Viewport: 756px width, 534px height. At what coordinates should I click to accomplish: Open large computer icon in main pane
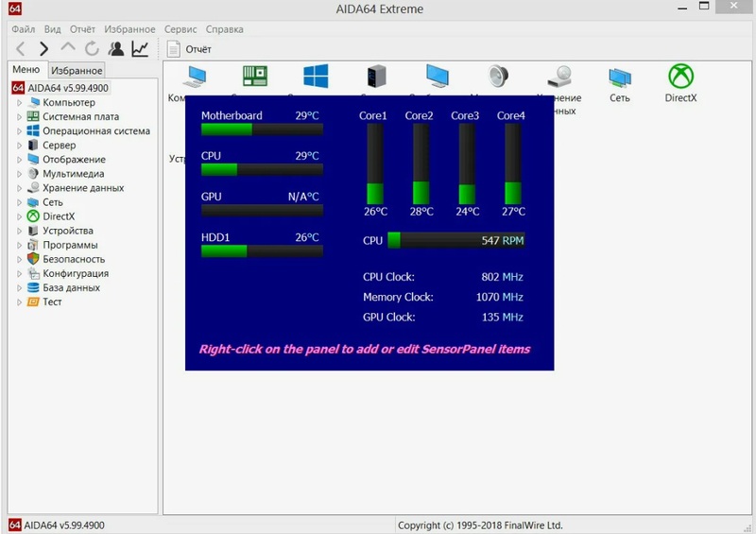[x=195, y=77]
